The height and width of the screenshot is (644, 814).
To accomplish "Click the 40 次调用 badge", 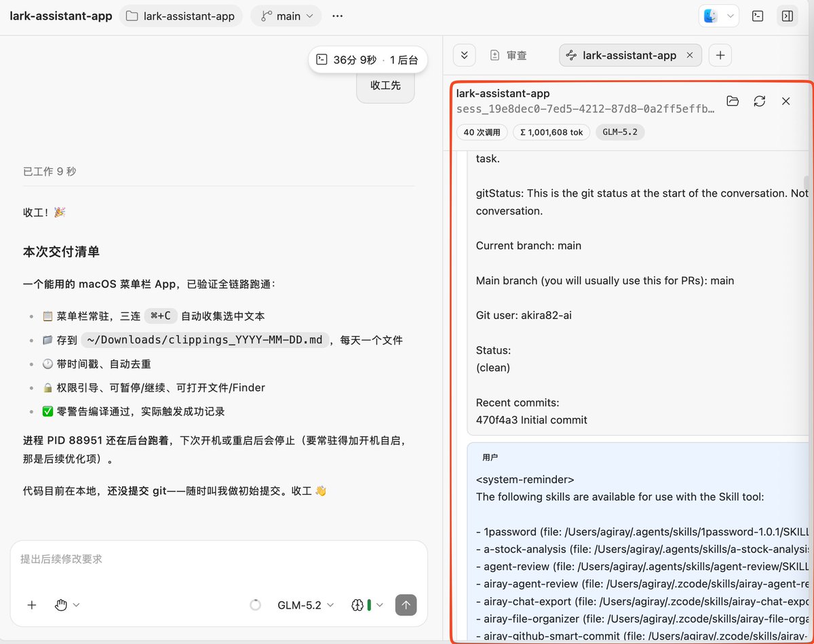I will click(x=482, y=132).
